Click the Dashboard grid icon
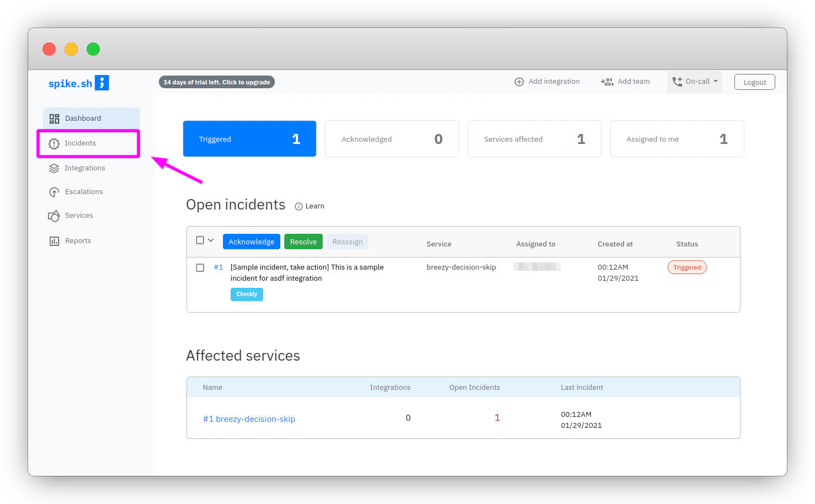 (x=54, y=119)
